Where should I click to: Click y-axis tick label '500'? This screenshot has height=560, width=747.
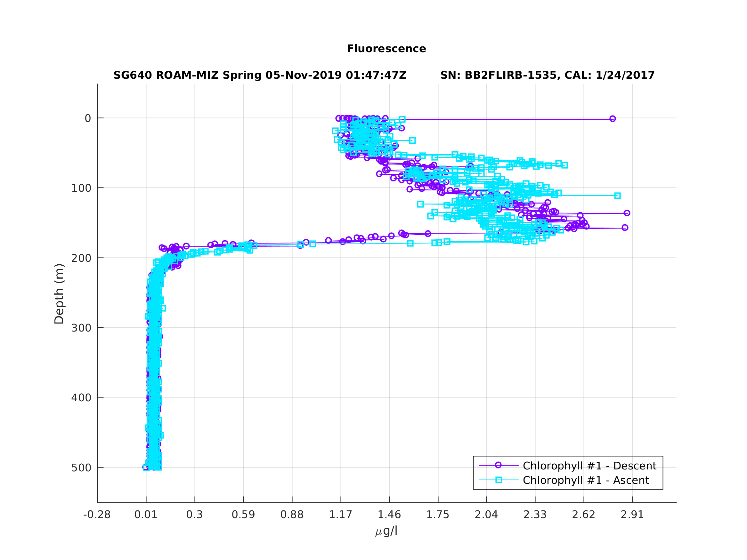click(81, 468)
